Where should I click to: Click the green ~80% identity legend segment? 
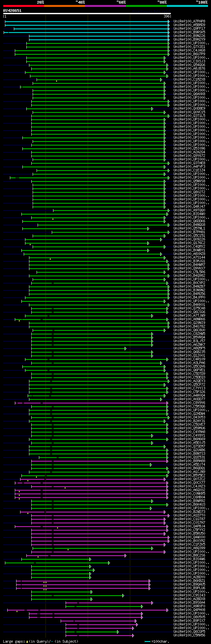click(x=146, y=6)
